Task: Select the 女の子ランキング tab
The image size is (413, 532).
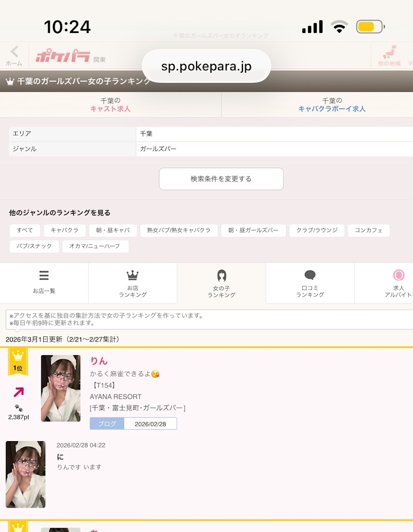Action: point(221,283)
